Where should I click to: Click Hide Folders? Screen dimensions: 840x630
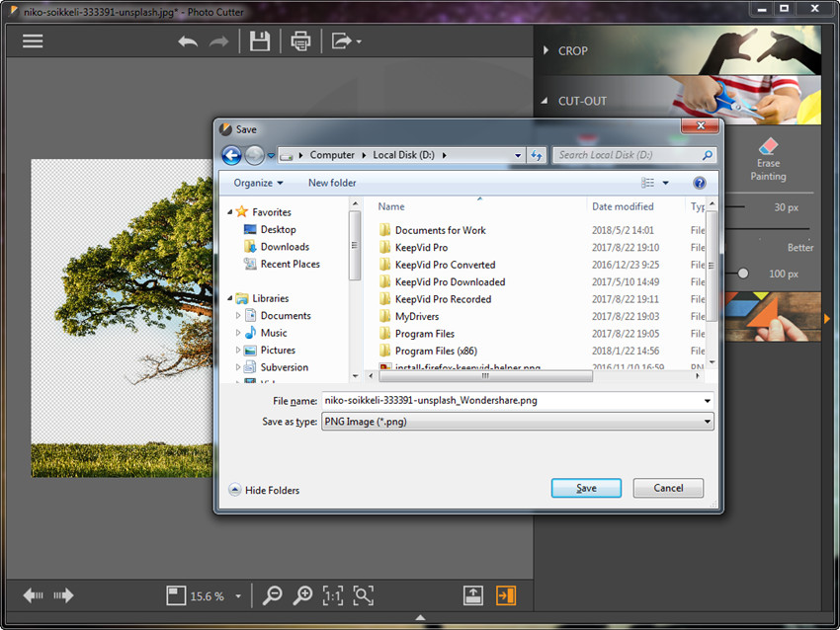pos(264,490)
